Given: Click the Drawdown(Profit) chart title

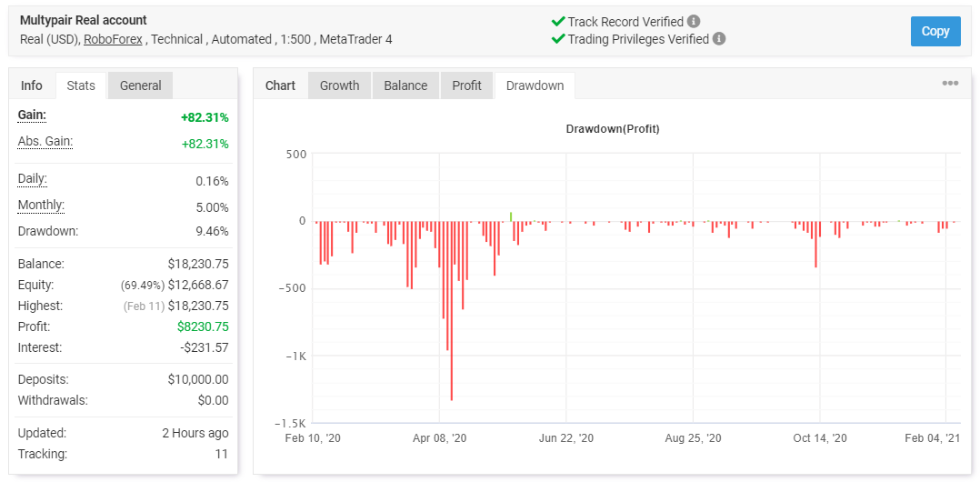Looking at the screenshot, I should [x=613, y=129].
